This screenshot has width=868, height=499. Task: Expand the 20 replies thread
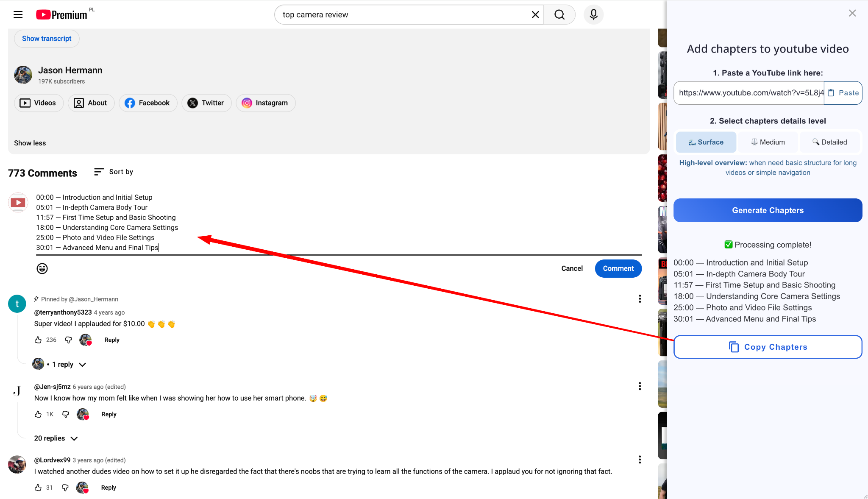click(56, 438)
